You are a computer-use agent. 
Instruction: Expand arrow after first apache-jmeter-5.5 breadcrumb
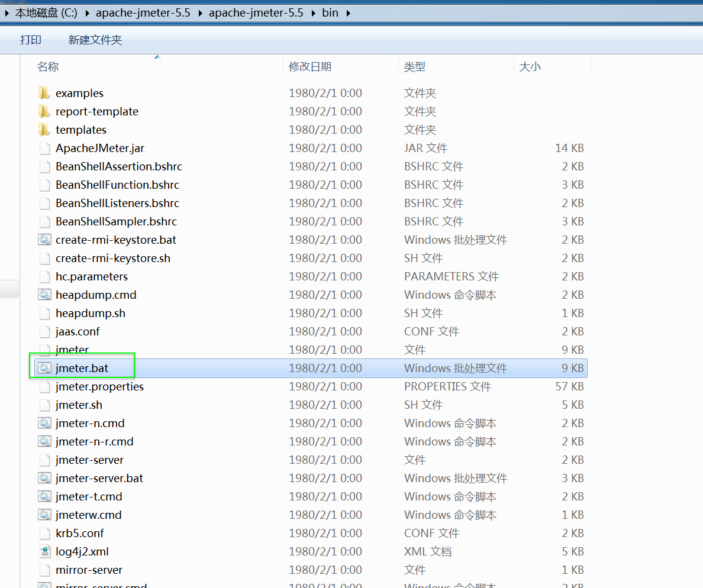coord(200,13)
